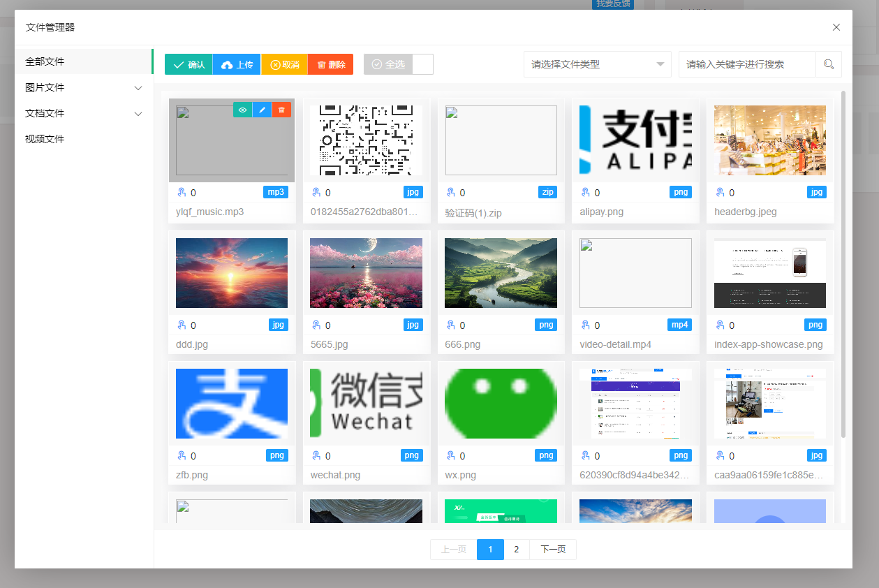Preview ylqf_music.mp3 with the eye icon
Screen dimensions: 879x588
click(x=243, y=110)
